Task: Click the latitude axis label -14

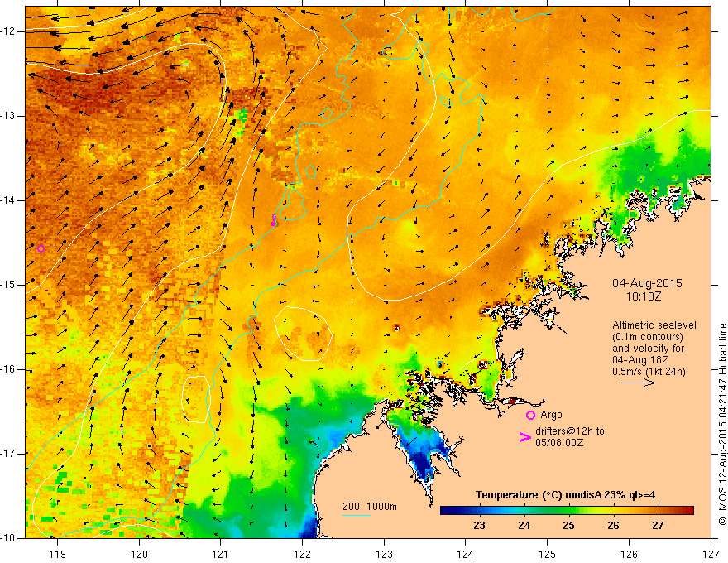Action: pyautogui.click(x=9, y=200)
